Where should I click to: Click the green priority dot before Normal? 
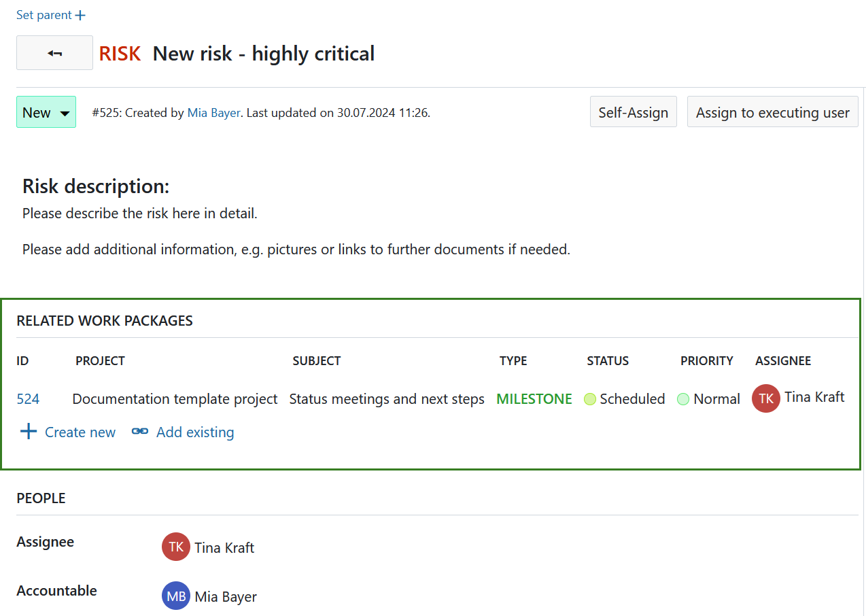coord(682,399)
